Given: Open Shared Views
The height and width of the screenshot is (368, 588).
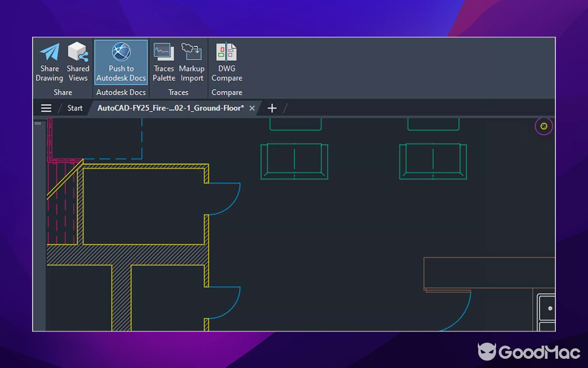Looking at the screenshot, I should pyautogui.click(x=78, y=62).
